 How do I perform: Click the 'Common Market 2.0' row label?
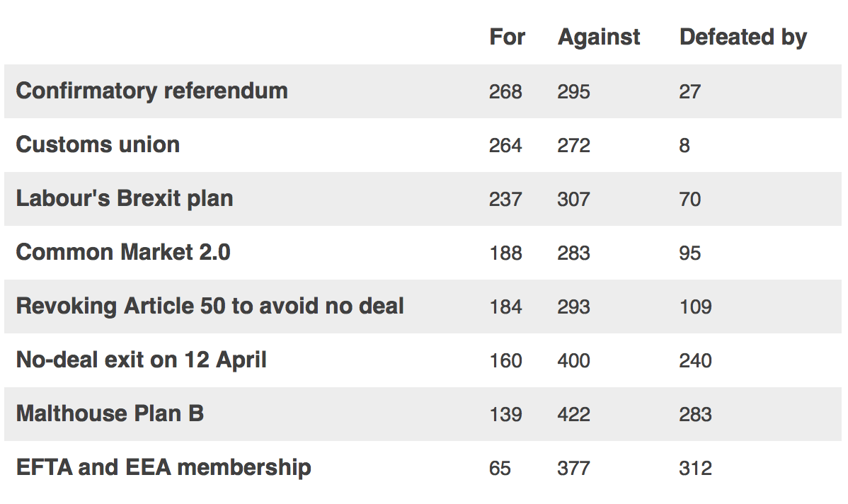[x=123, y=252]
